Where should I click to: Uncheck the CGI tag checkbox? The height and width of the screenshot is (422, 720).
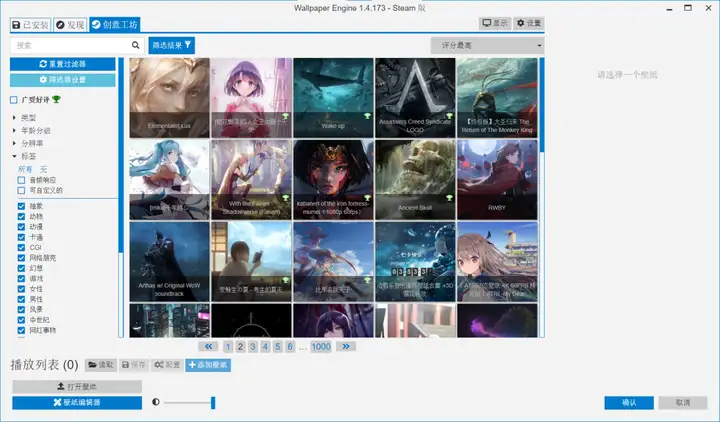[21, 248]
